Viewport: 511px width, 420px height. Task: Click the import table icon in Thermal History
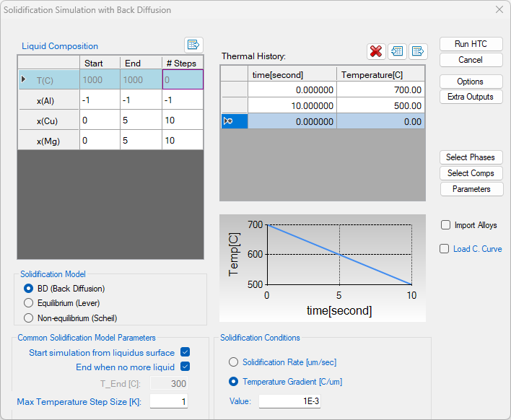(x=397, y=51)
